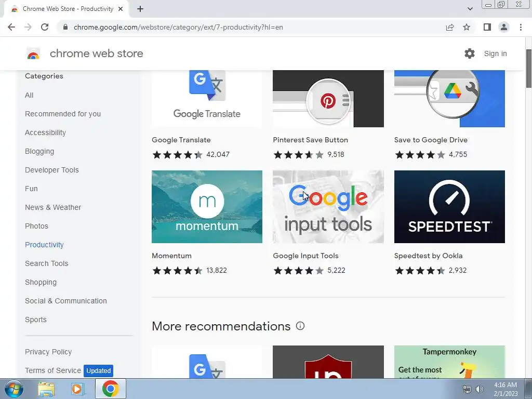
Task: Open the Sports category
Action: coord(36,320)
